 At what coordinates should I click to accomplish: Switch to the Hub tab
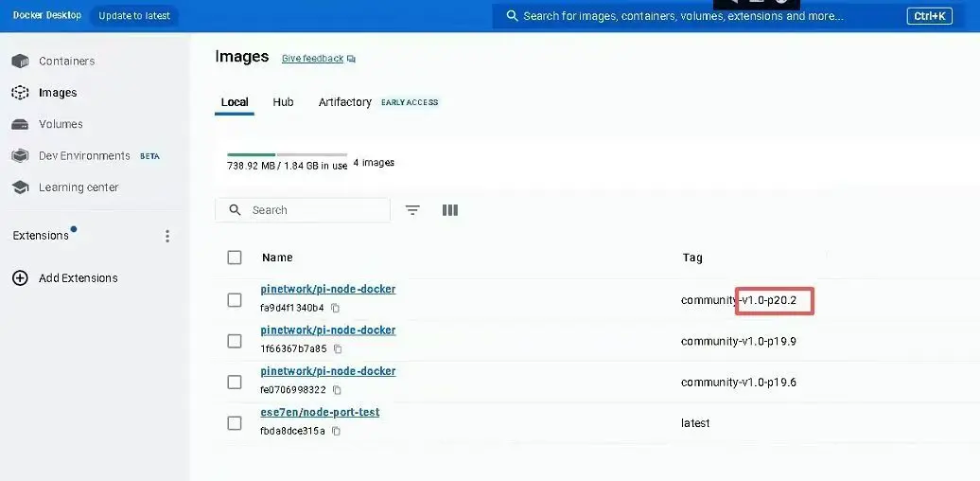point(283,102)
